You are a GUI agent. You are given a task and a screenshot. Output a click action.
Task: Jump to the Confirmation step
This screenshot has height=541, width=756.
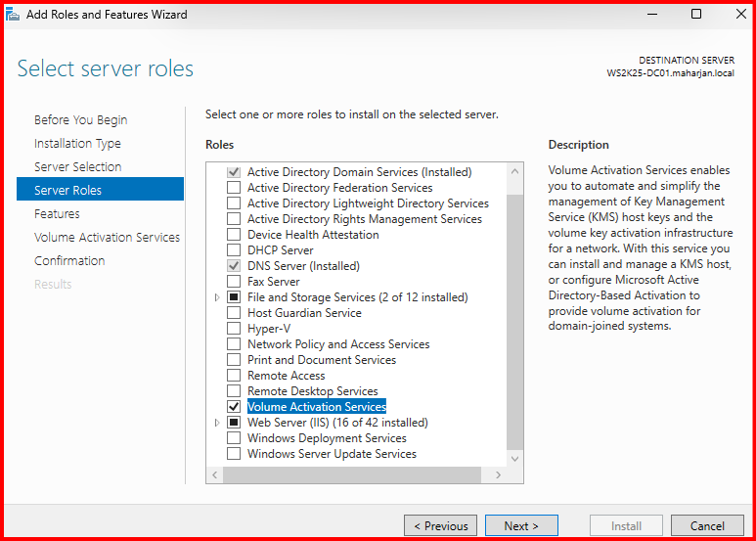(68, 260)
